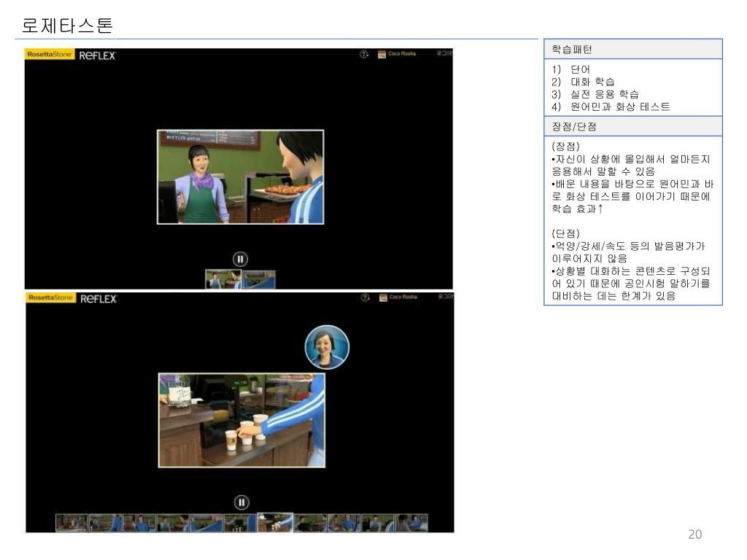Select second thumbnail in upper screen filmstrip
Image resolution: width=747 pixels, height=560 pixels.
pos(259,279)
